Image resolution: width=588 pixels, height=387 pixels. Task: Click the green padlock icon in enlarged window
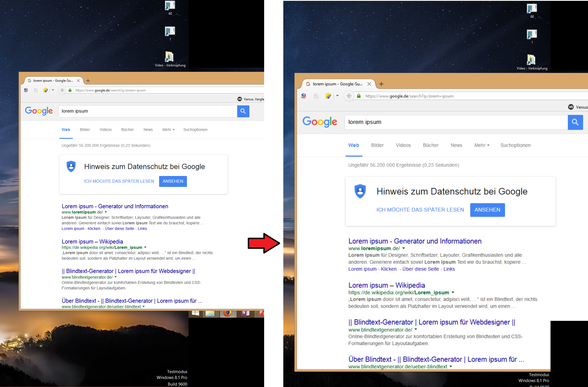coord(359,96)
